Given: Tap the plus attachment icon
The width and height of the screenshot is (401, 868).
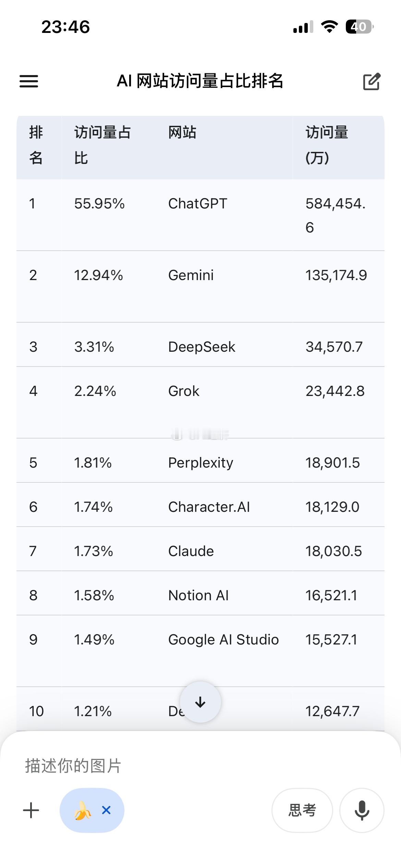Looking at the screenshot, I should point(31,810).
